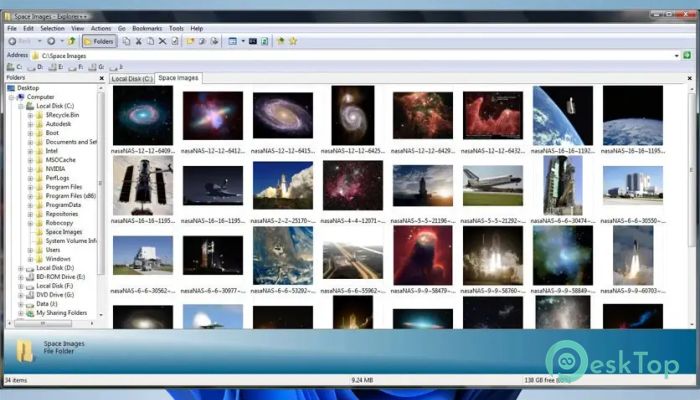This screenshot has height=400, width=700.
Task: Click the Refresh toolbar icon
Action: point(265,41)
